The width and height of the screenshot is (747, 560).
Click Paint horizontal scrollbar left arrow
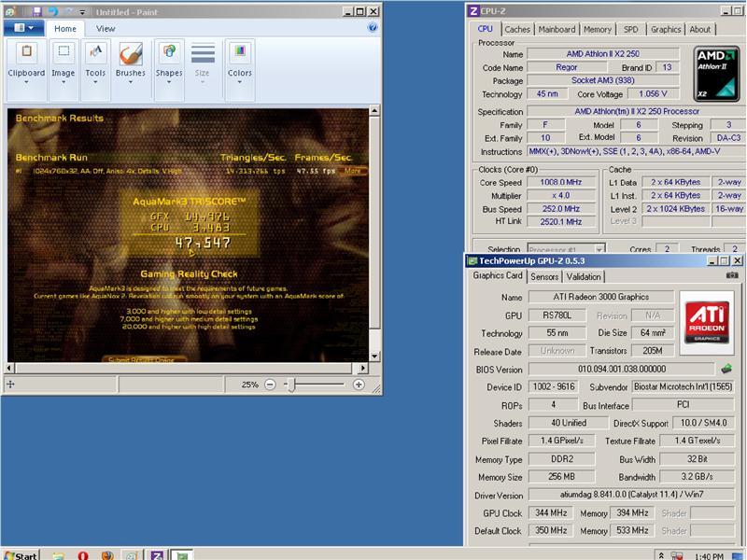10,368
